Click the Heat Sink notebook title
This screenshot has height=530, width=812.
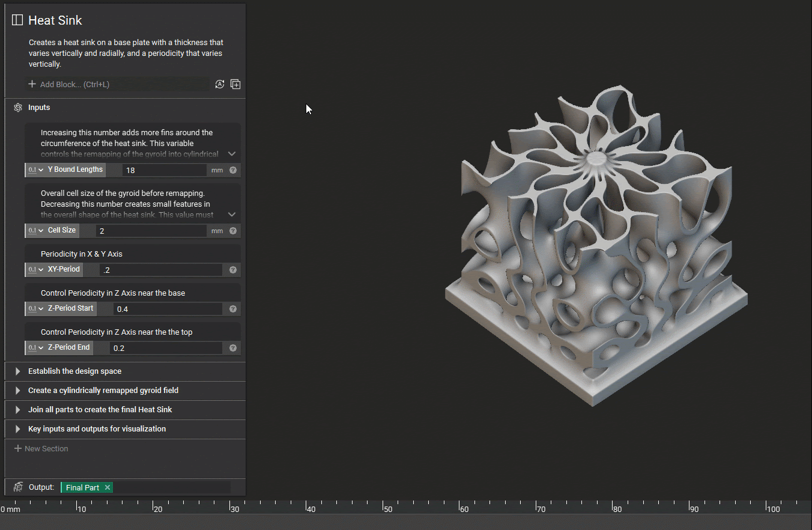pos(55,20)
